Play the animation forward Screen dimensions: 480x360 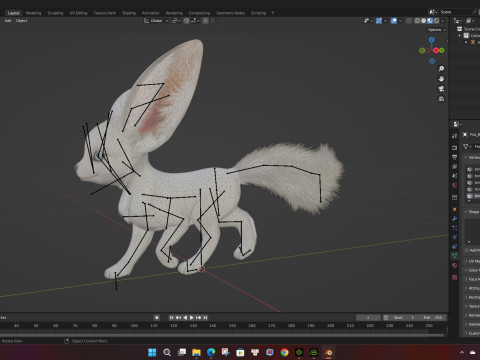point(192,317)
